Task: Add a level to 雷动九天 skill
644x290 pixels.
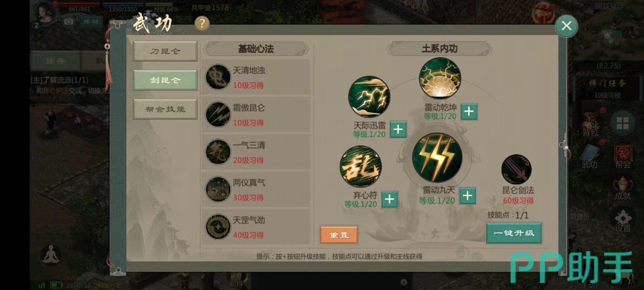Action: pyautogui.click(x=467, y=196)
